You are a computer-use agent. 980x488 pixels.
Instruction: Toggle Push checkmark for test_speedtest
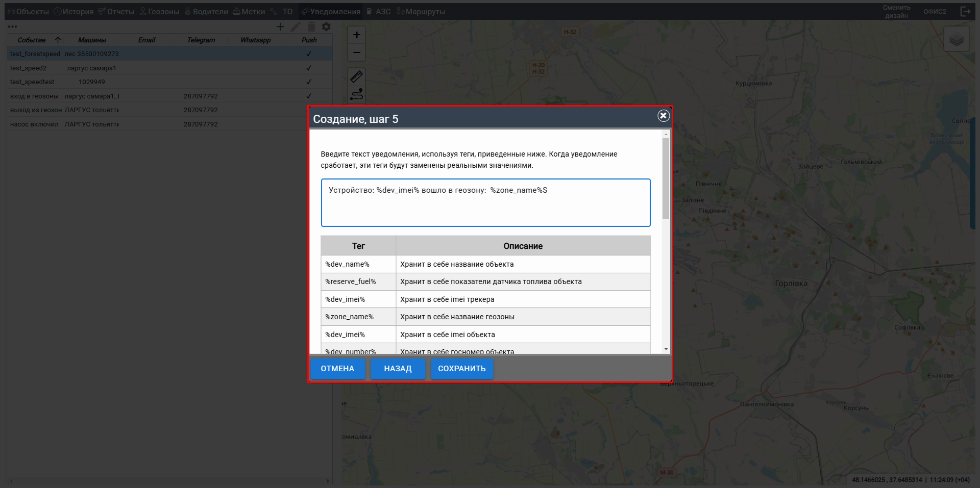pyautogui.click(x=309, y=82)
